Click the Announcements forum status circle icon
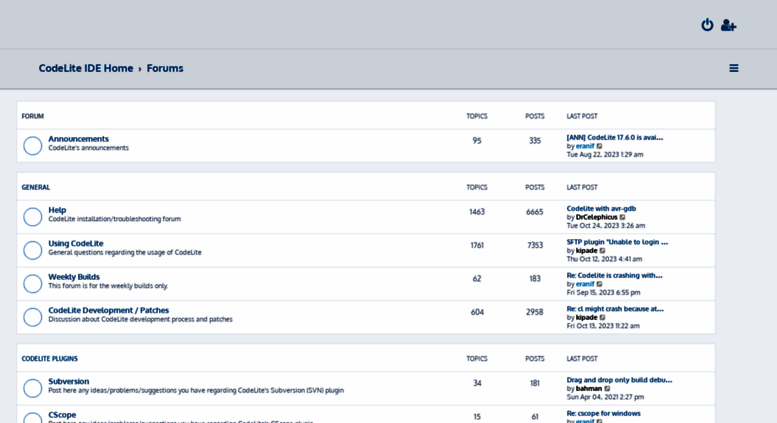The width and height of the screenshot is (777, 423). (x=33, y=146)
